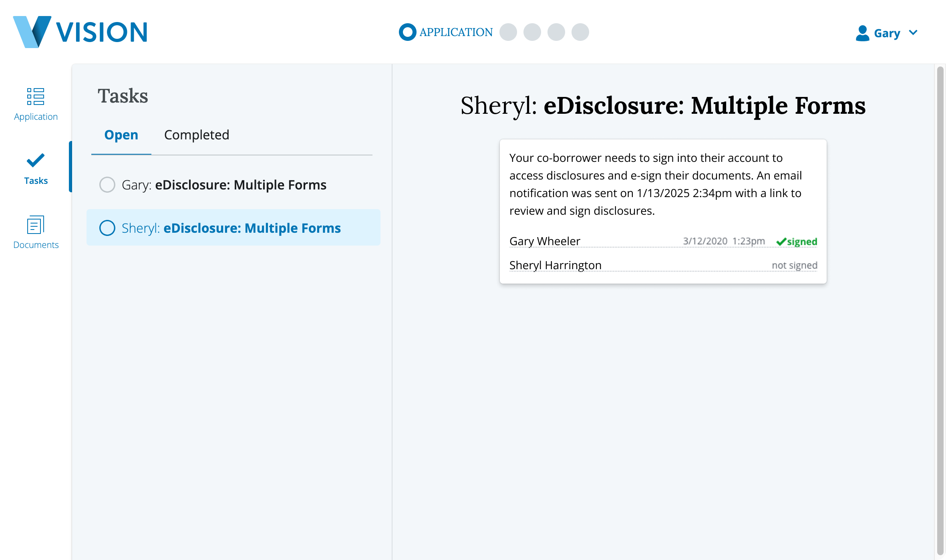Click the third progress step circle

point(532,32)
